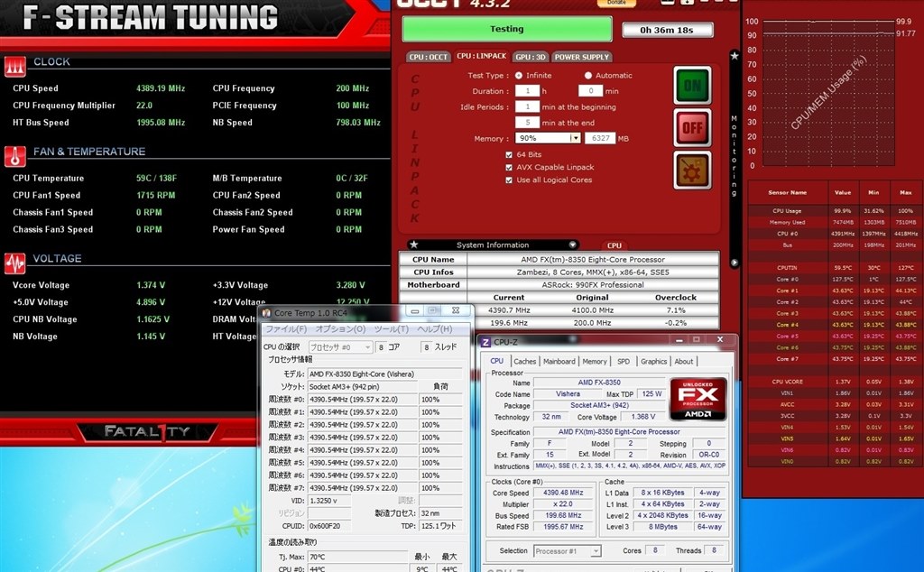Open the Caches tab in CPU-Z
Image resolution: width=924 pixels, height=572 pixels.
click(524, 362)
